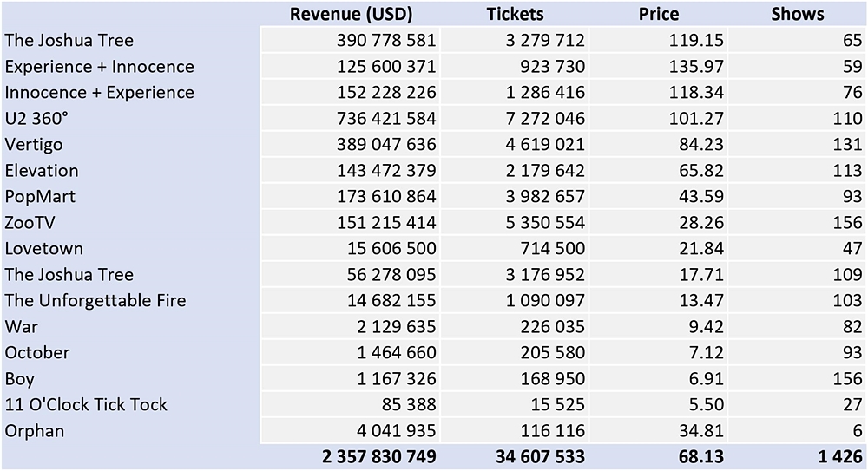Click the Innocence + Experience row label
The height and width of the screenshot is (471, 868).
(100, 93)
